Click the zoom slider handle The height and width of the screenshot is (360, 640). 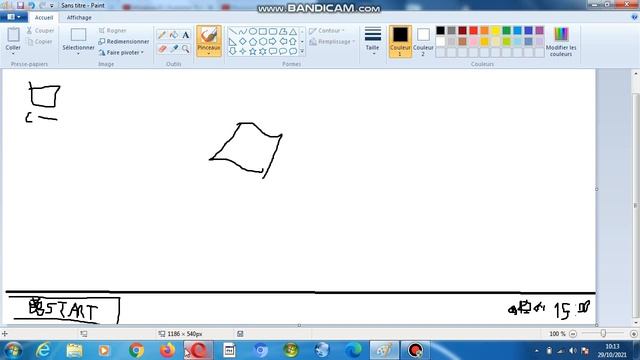pyautogui.click(x=603, y=333)
